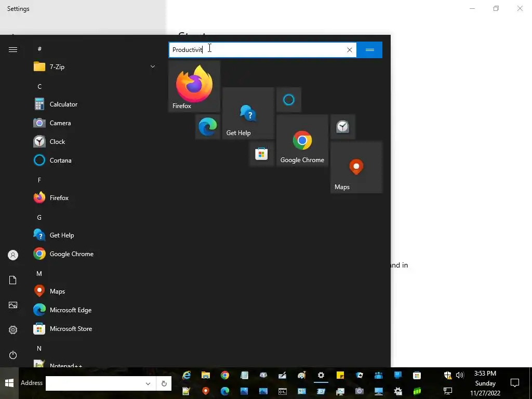
Task: Open Get Help in the app list
Action: pyautogui.click(x=95, y=235)
